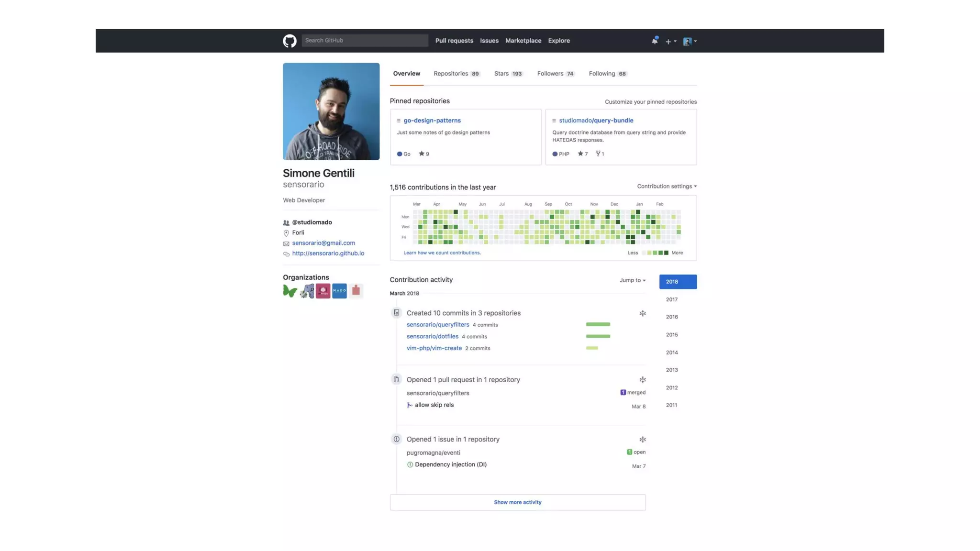Open the notifications bell
This screenshot has width=980, height=551.
[654, 41]
